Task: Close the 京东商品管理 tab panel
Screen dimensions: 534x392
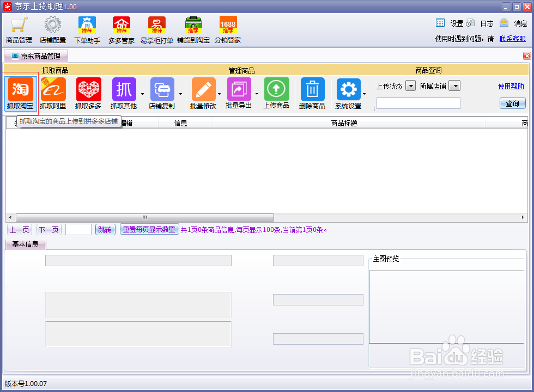Action: (527, 56)
